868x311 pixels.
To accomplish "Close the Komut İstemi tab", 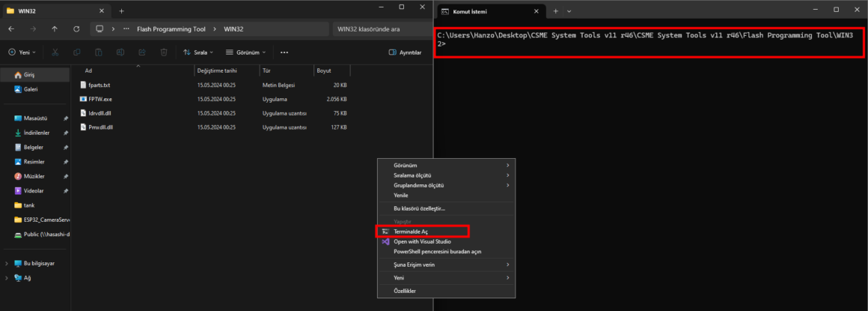I will click(x=536, y=11).
